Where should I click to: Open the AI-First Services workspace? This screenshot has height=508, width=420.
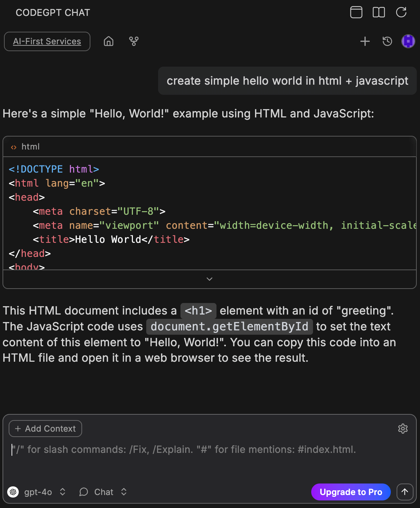[x=47, y=41]
